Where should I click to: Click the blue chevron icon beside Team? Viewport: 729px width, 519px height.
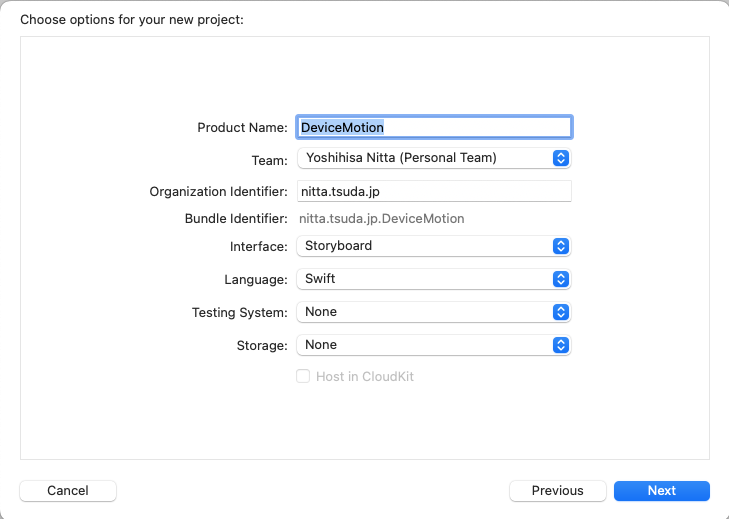click(x=561, y=158)
